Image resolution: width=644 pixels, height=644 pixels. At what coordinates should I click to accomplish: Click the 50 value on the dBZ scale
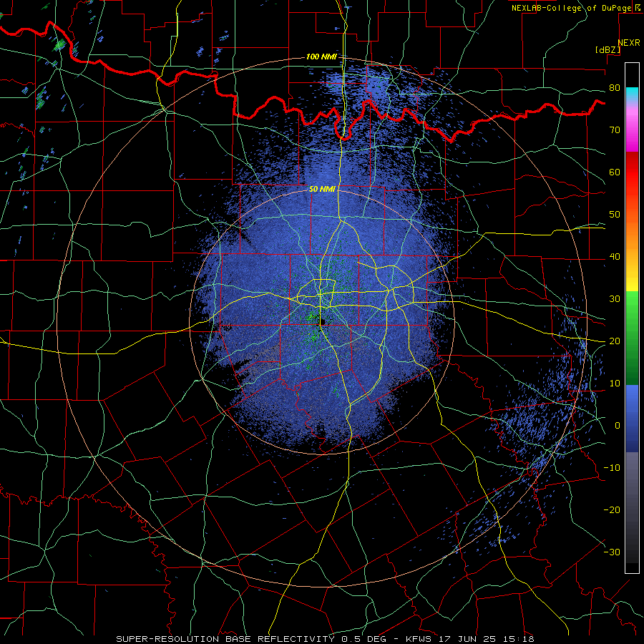[x=615, y=215]
